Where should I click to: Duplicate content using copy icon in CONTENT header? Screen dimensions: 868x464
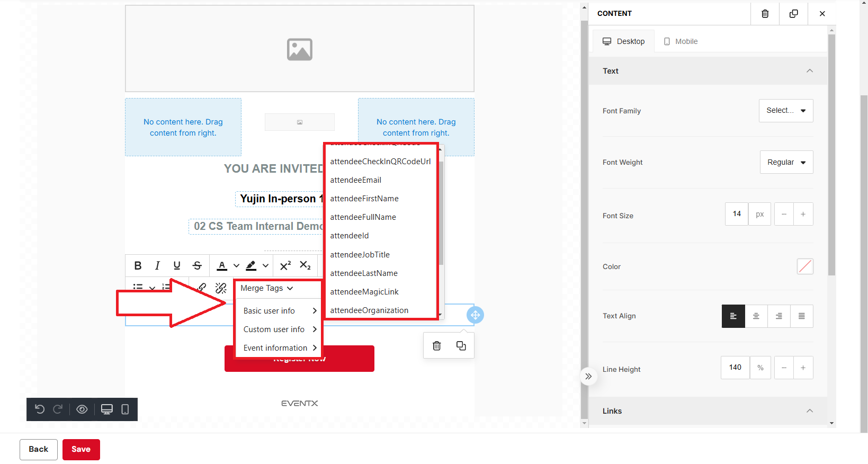[x=793, y=14]
